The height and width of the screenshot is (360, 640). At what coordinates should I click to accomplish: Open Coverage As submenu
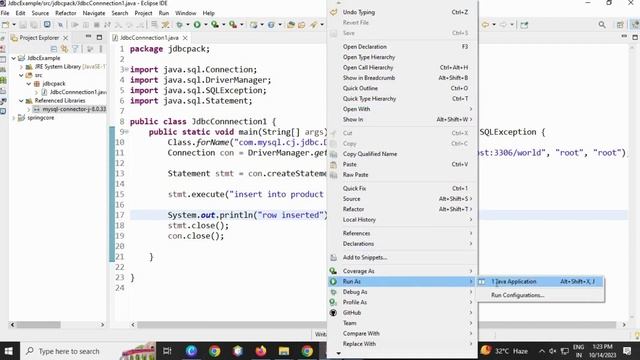402,271
